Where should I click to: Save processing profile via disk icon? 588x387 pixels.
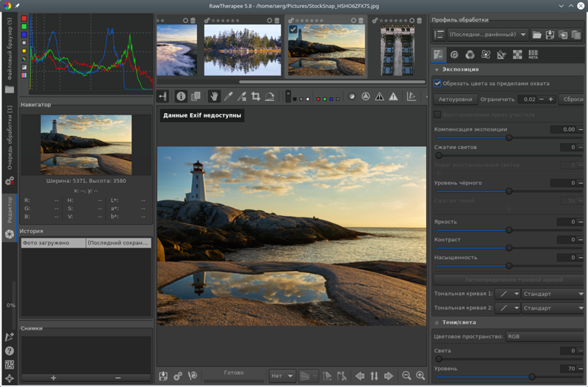[x=550, y=35]
